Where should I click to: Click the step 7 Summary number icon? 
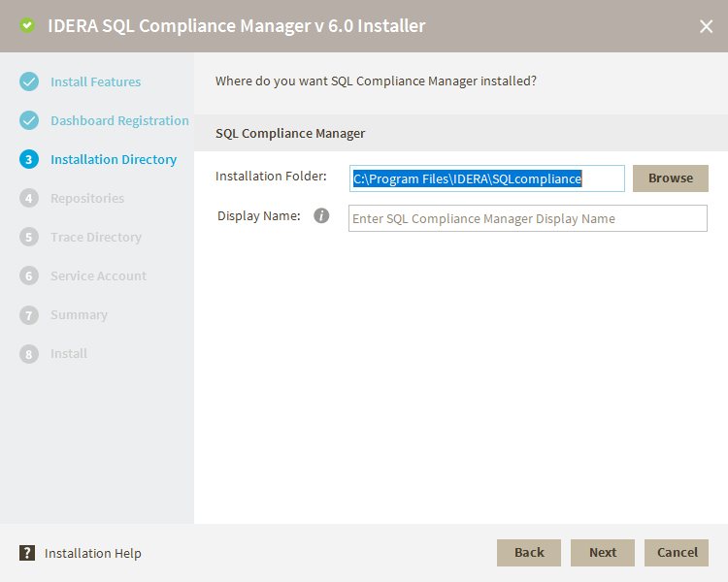tap(29, 314)
